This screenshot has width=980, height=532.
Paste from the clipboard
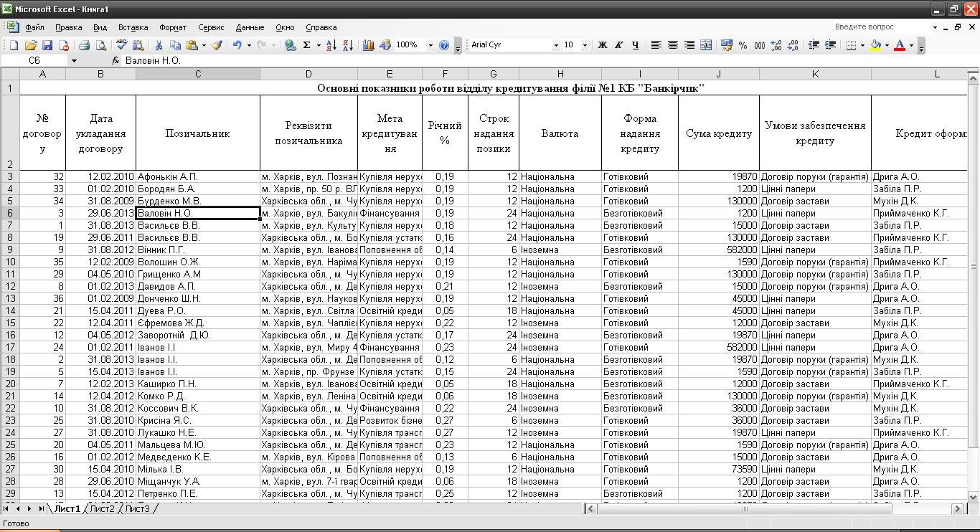tap(192, 45)
